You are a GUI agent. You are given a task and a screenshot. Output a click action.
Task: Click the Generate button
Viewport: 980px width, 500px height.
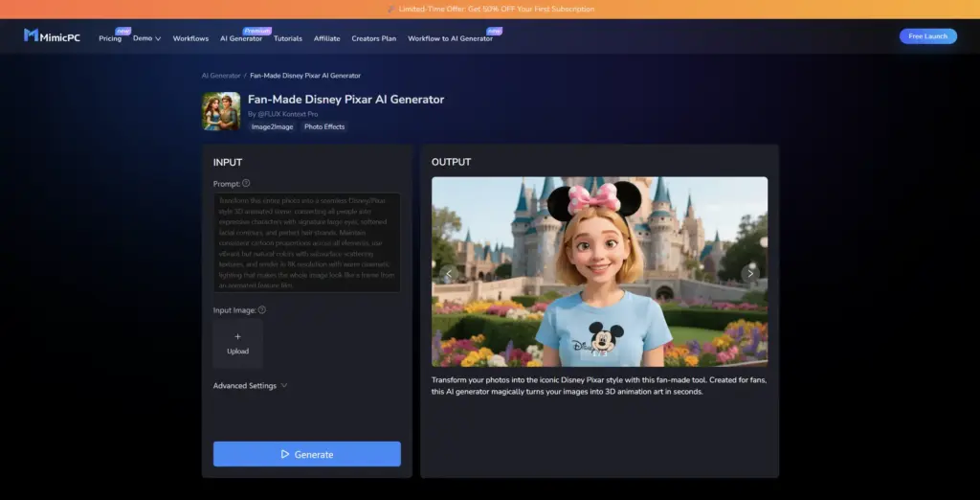[x=307, y=454]
